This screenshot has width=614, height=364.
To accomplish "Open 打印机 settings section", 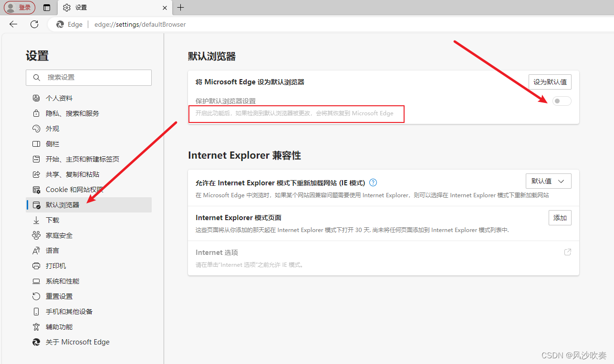I will [x=89, y=266].
